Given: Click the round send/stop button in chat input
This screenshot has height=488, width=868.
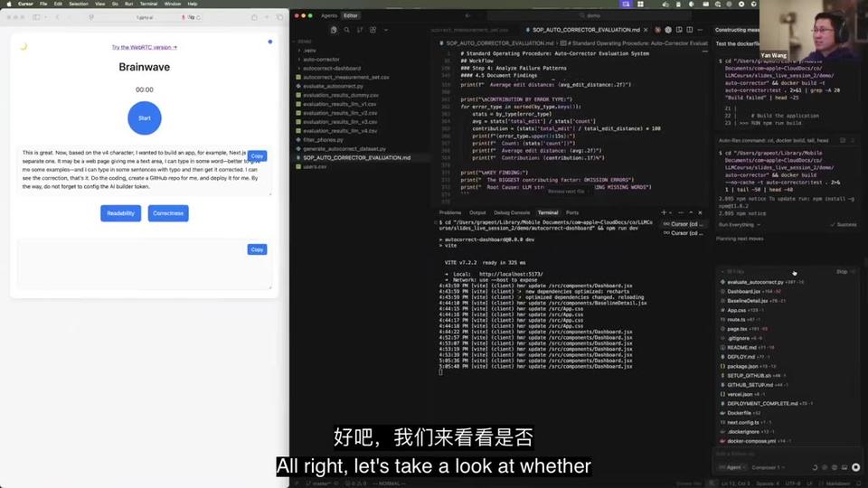Looking at the screenshot, I should tap(856, 467).
